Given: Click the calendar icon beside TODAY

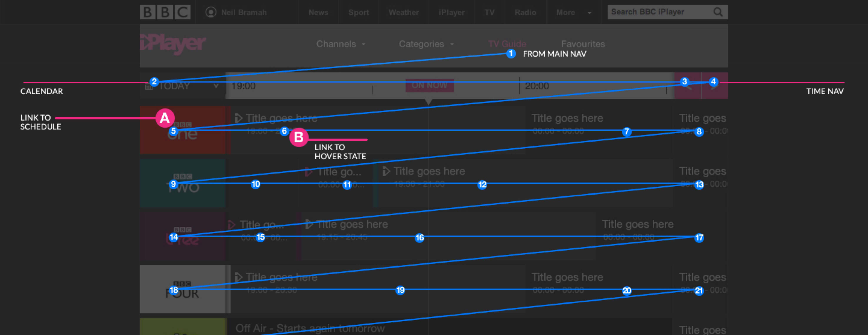Looking at the screenshot, I should [x=149, y=86].
